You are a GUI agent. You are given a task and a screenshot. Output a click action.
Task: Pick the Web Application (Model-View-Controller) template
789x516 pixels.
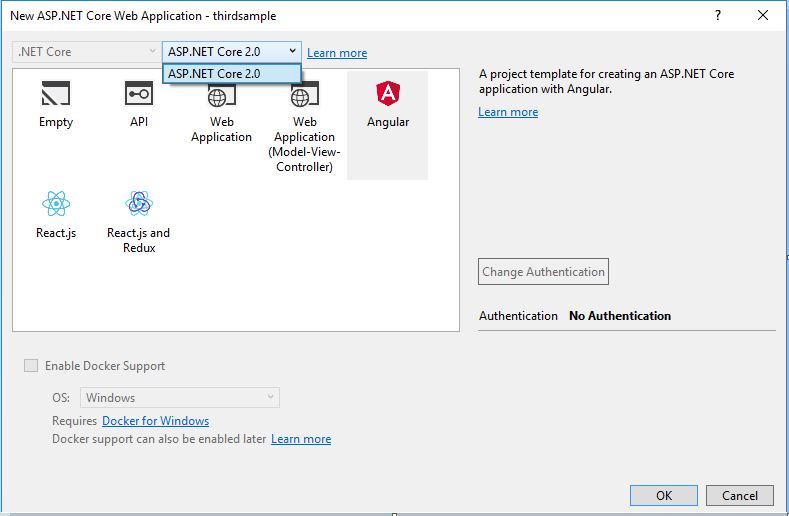(304, 125)
